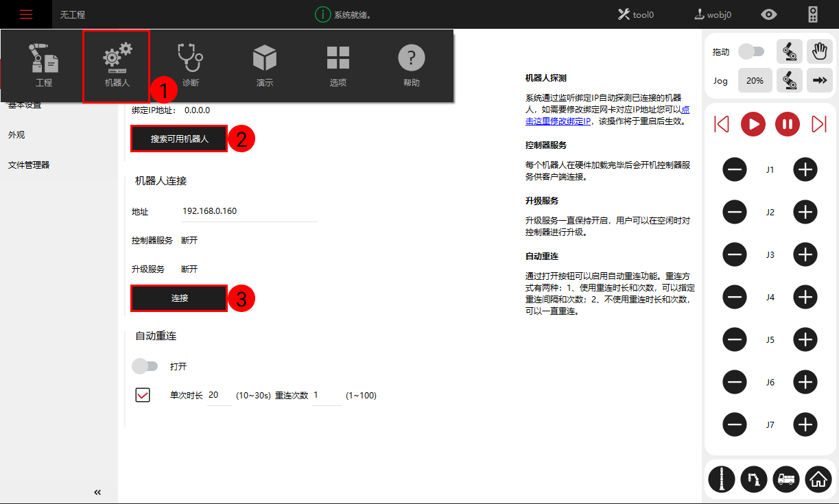Click the home position icon
The image size is (839, 504).
click(818, 479)
